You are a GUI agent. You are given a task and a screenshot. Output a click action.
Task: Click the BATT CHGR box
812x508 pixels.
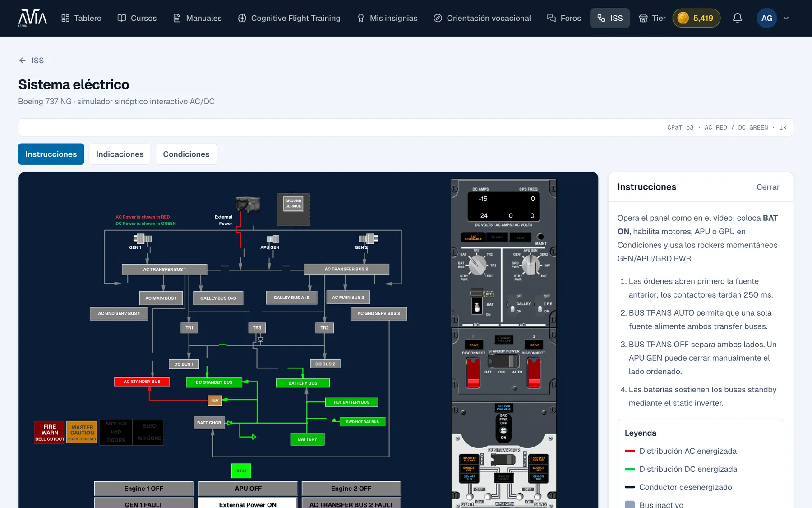click(209, 423)
